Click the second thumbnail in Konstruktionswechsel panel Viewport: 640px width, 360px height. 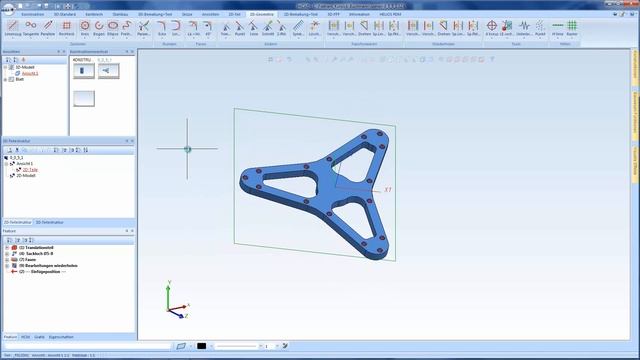[x=108, y=71]
